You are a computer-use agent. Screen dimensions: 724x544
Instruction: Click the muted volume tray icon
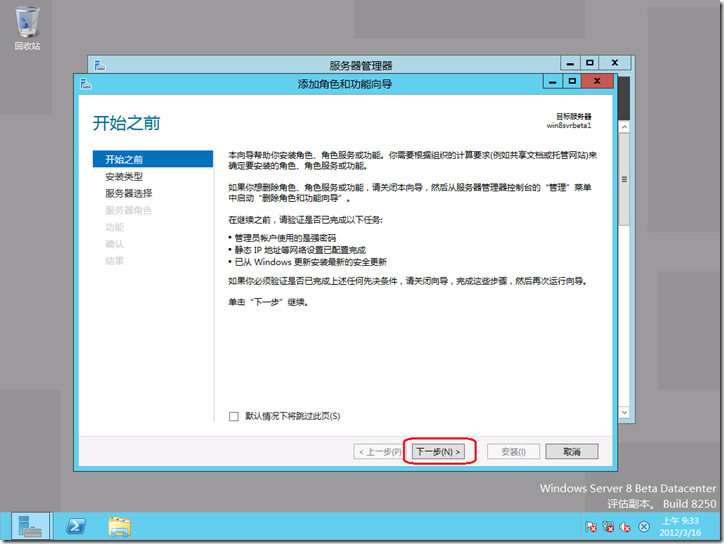[625, 526]
